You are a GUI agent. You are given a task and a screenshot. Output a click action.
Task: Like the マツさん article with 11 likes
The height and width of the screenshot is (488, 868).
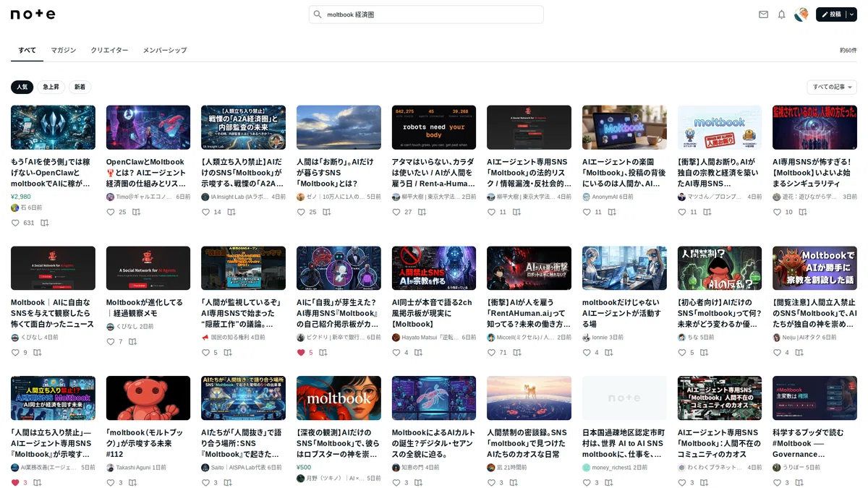682,212
